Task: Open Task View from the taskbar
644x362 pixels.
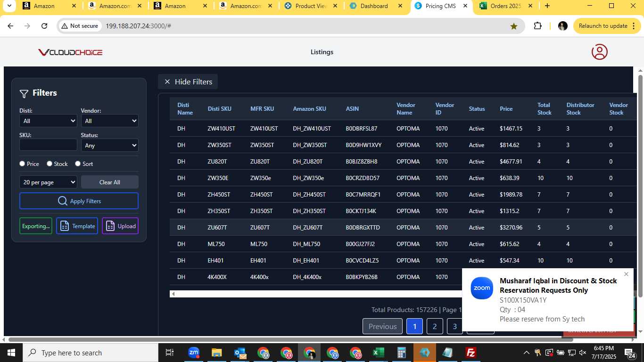Action: pyautogui.click(x=170, y=353)
